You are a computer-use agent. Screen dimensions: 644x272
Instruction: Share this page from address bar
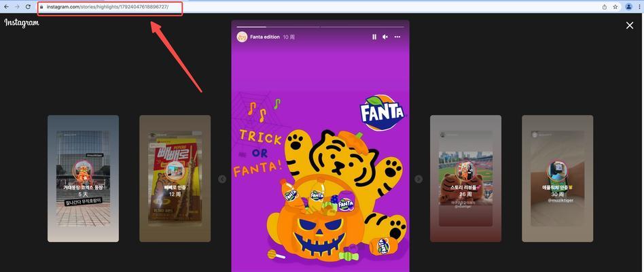pyautogui.click(x=605, y=7)
